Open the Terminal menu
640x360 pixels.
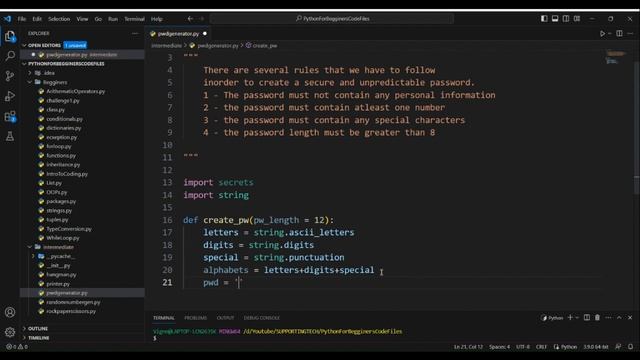(x=134, y=19)
